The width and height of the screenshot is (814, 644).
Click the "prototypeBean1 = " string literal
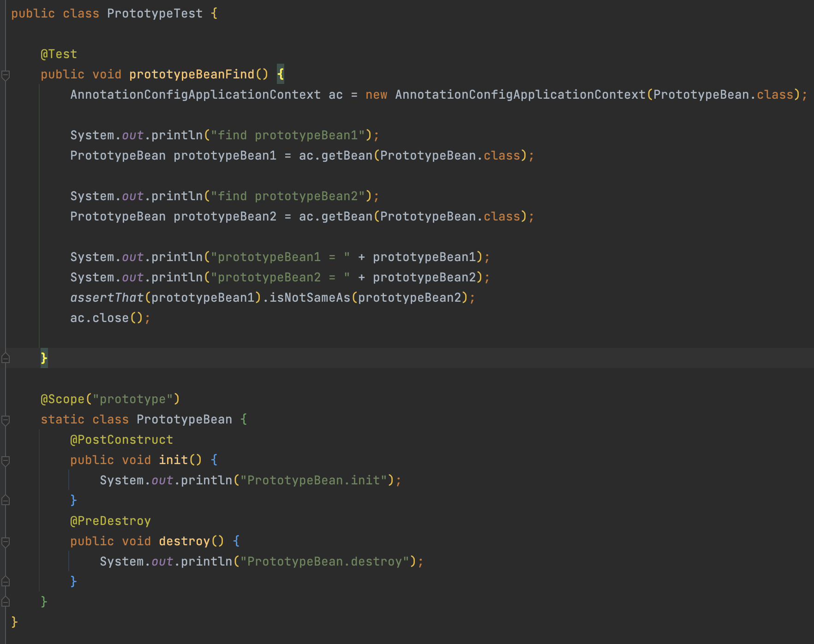tap(280, 257)
